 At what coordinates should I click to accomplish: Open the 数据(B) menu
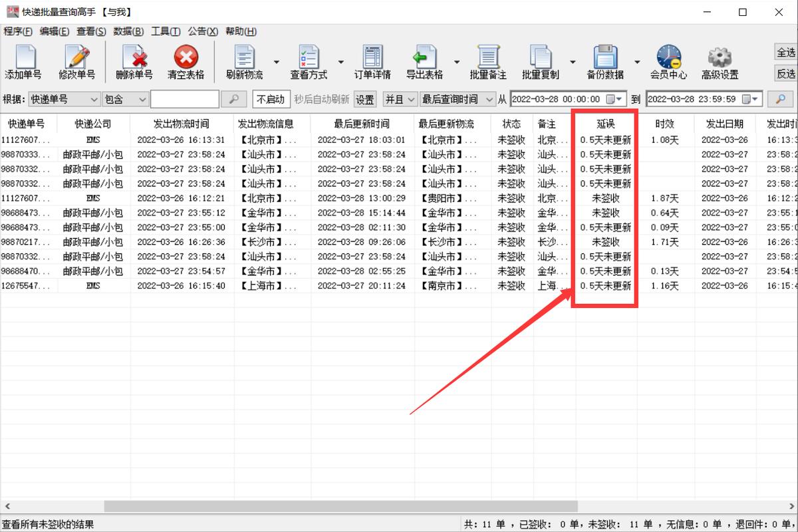click(128, 31)
